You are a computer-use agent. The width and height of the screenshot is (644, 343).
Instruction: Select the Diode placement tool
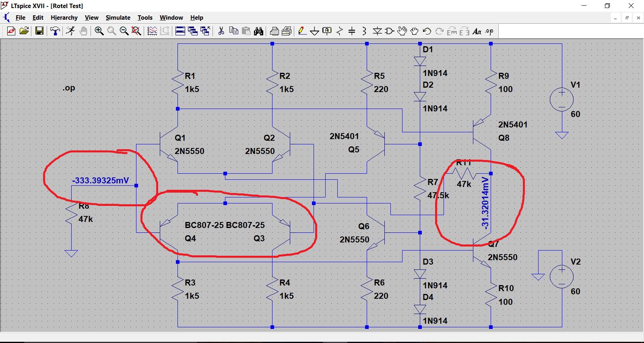377,31
